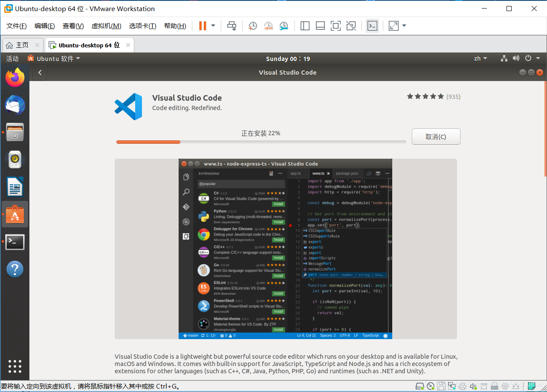Click the volume speaker icon in top bar

[516, 58]
